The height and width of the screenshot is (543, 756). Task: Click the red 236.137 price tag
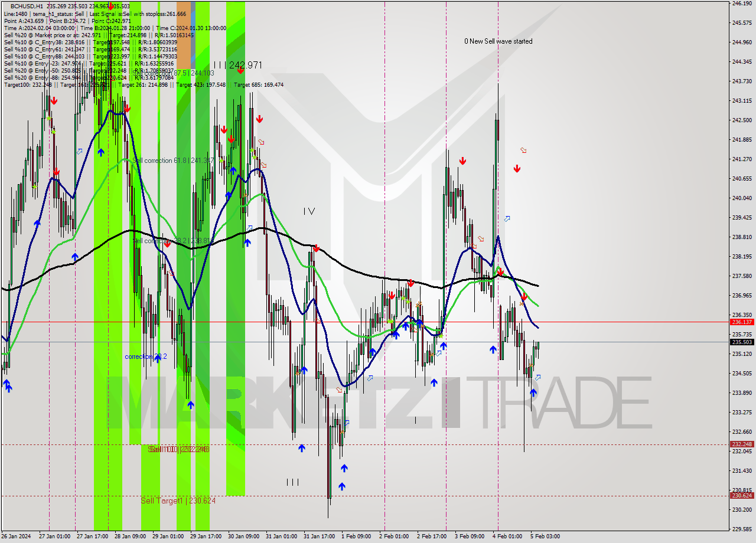pos(742,322)
